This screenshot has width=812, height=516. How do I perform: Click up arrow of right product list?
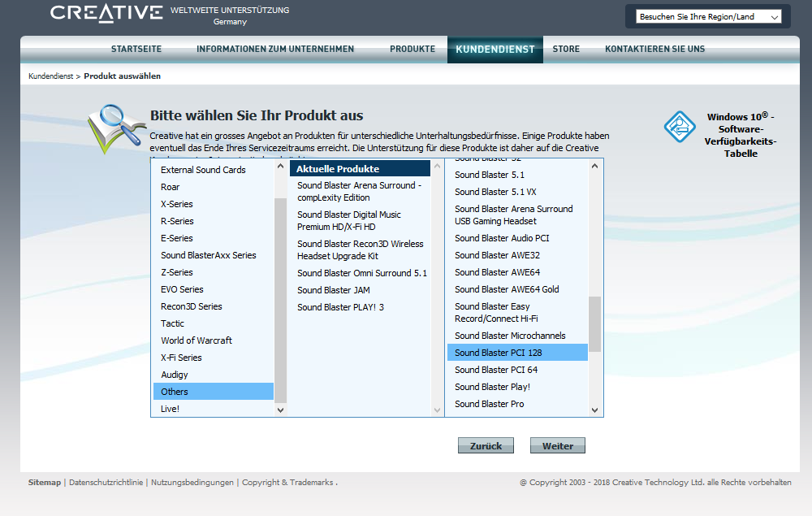(594, 167)
